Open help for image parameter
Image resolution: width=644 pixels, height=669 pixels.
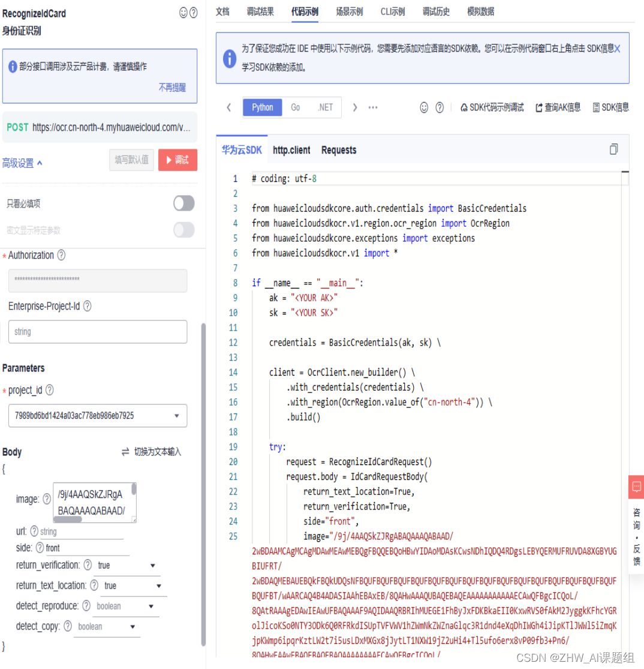click(x=47, y=499)
